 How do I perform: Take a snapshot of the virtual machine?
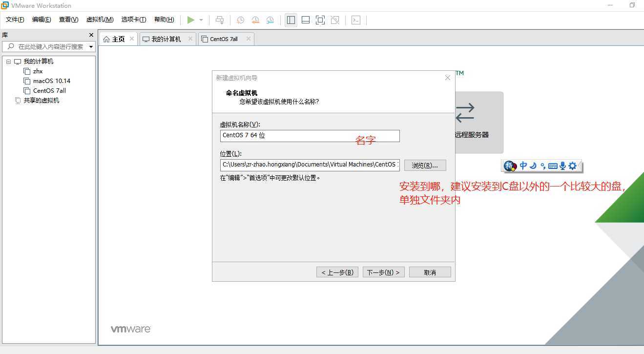241,20
